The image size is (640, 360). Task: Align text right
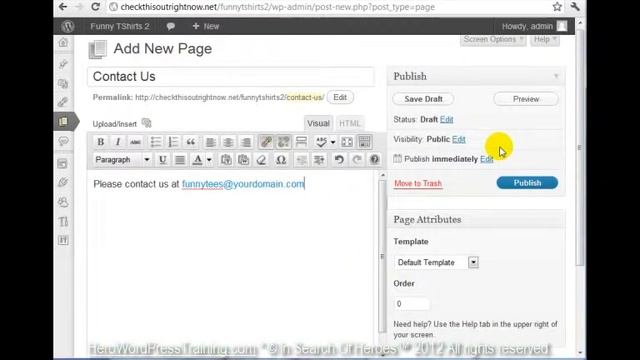click(x=246, y=142)
